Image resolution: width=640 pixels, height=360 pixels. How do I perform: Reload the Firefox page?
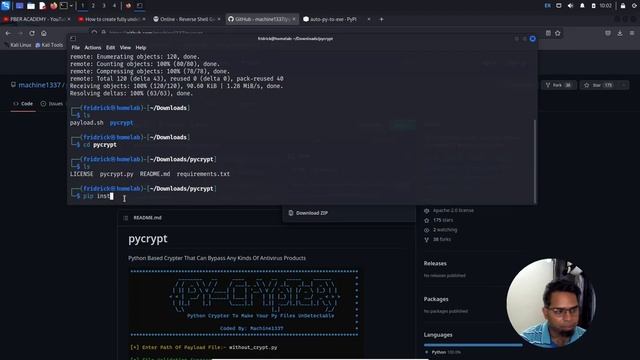32,33
